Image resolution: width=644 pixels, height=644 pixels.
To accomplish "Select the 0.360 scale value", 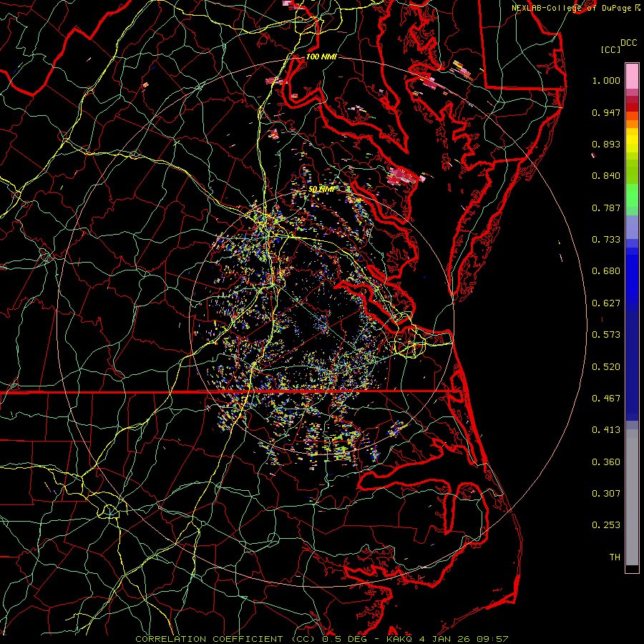I will click(606, 462).
